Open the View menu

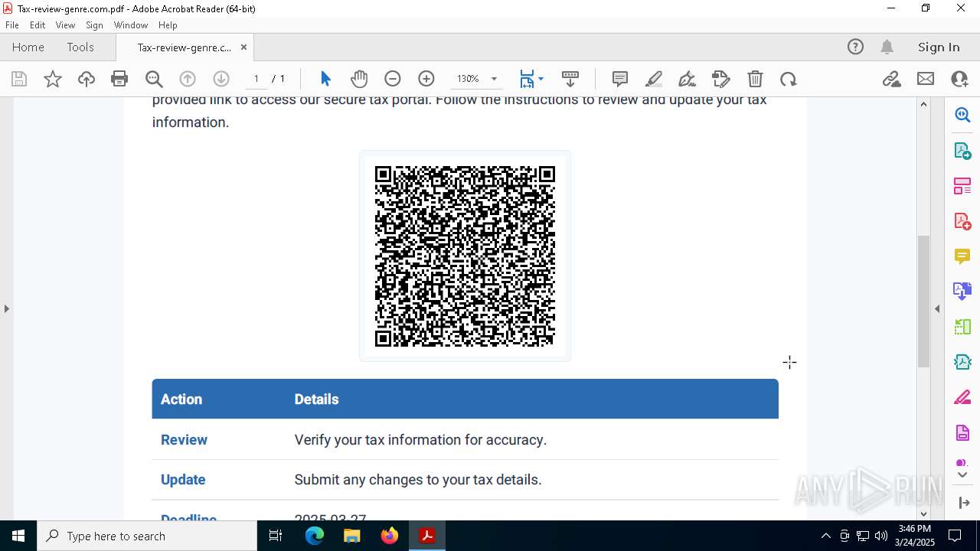point(66,25)
